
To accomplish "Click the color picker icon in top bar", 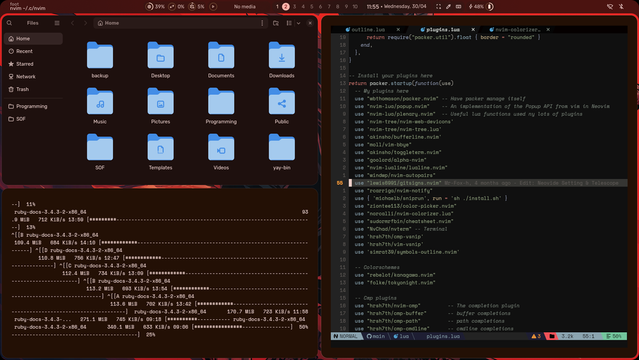I will click(448, 7).
